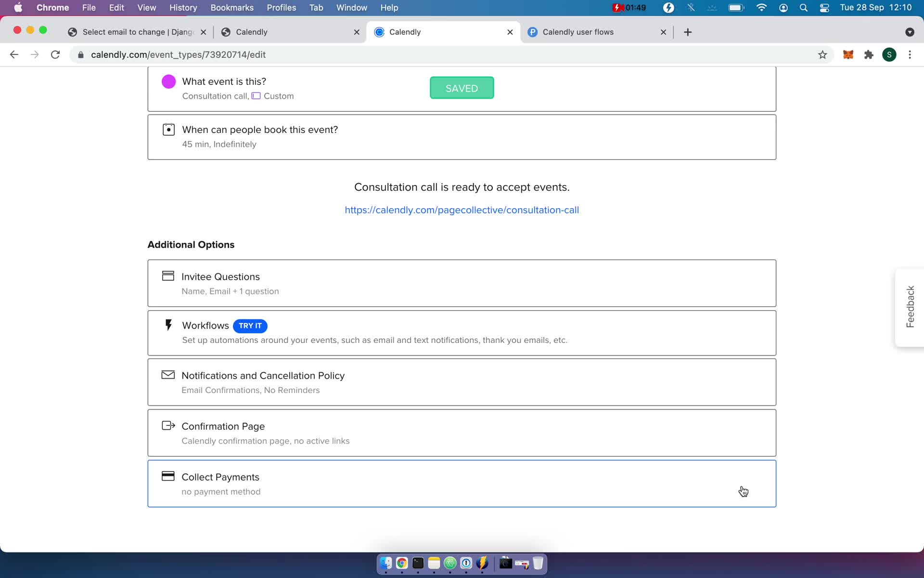Viewport: 924px width, 578px height.
Task: Click the Confirmation Page redirect icon
Action: pyautogui.click(x=169, y=425)
